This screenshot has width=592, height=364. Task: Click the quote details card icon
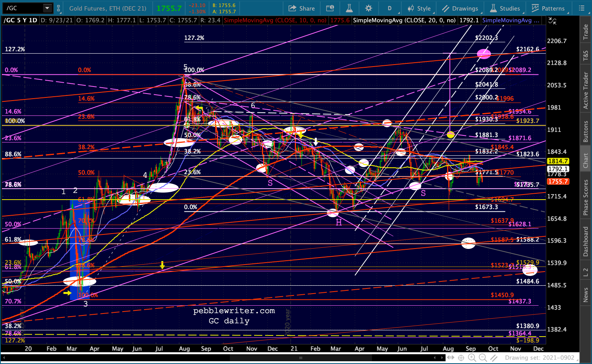pyautogui.click(x=330, y=8)
